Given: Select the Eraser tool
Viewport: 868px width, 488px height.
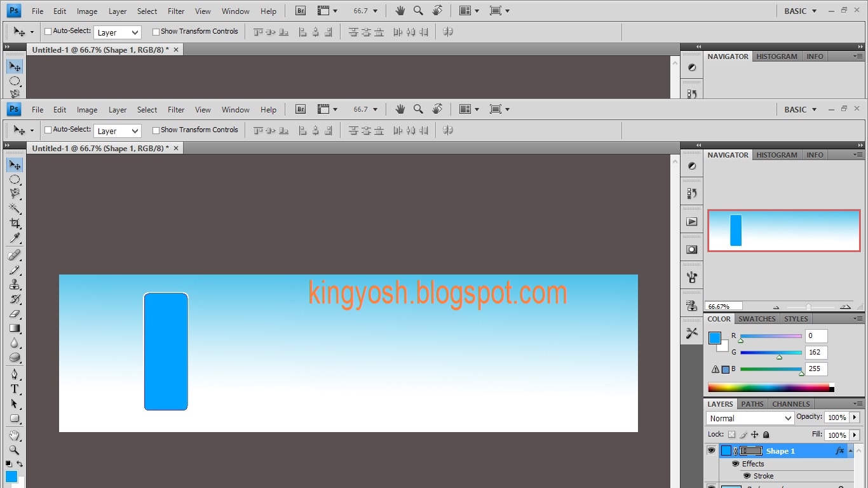Looking at the screenshot, I should (15, 314).
